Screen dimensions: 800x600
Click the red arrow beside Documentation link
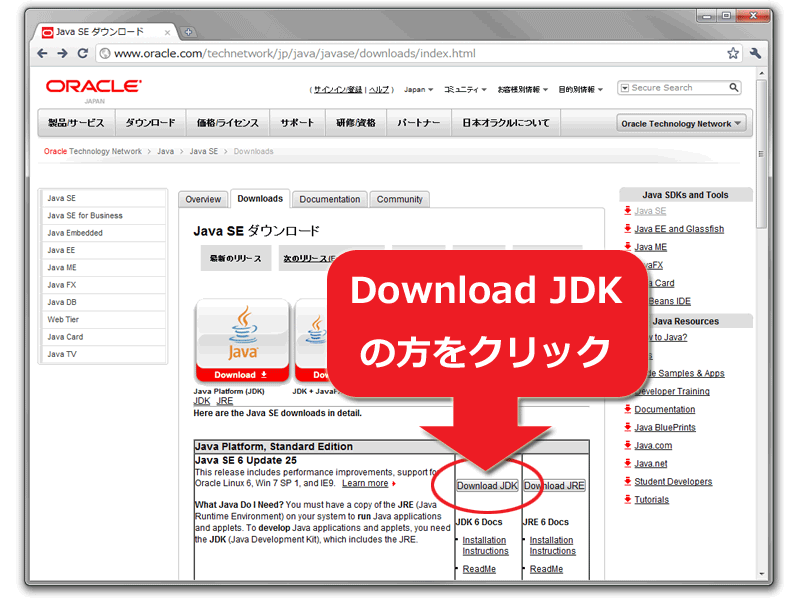[x=628, y=409]
